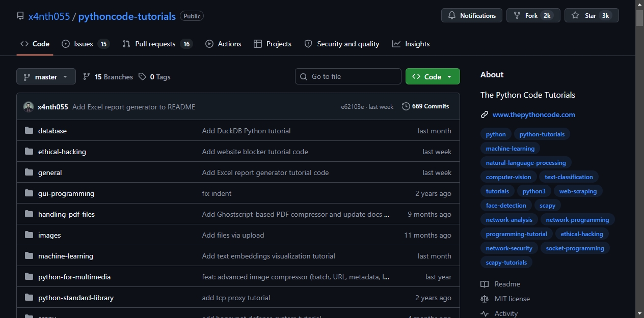Click the page's vertical scrollbar down arrow
Viewport: 644px width, 318px height.
(x=639, y=313)
